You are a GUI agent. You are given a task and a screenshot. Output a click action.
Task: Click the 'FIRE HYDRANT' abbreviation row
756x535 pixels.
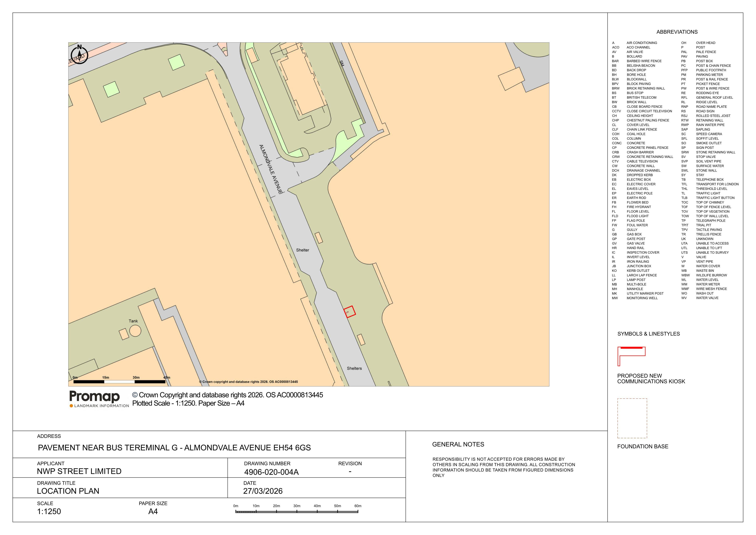(x=632, y=207)
